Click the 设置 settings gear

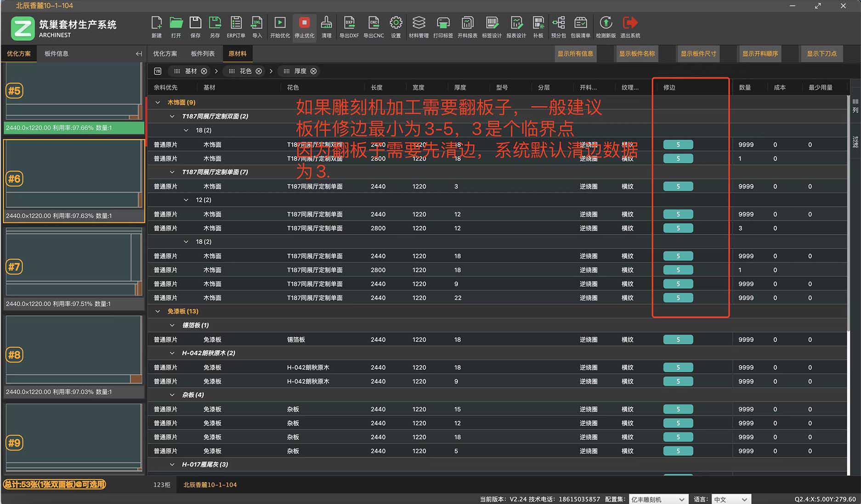click(396, 27)
